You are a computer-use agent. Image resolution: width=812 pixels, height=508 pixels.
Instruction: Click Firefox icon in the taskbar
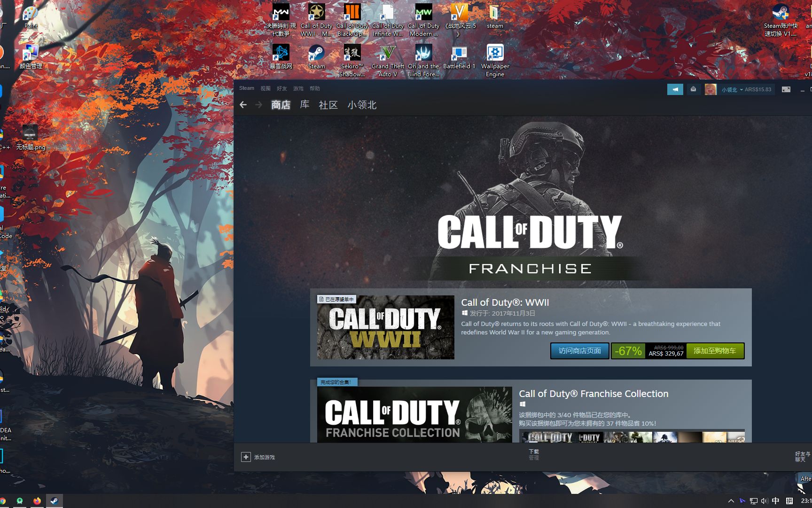click(37, 501)
